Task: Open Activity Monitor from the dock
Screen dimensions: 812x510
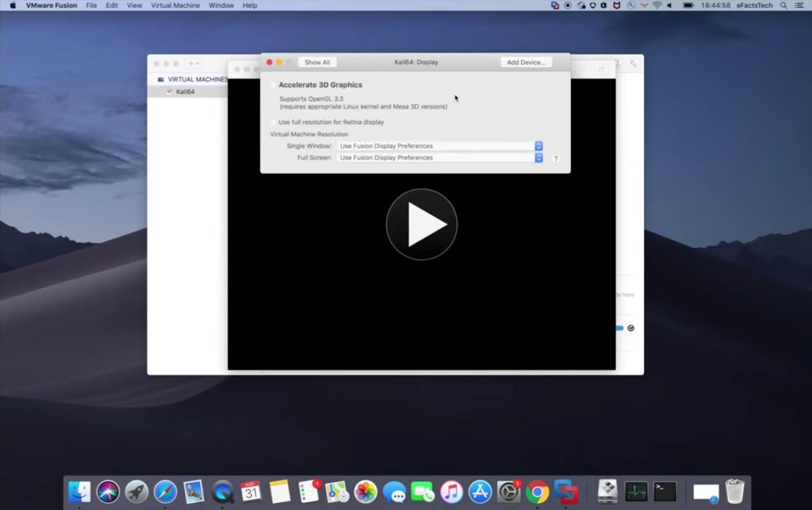Action: pyautogui.click(x=636, y=492)
